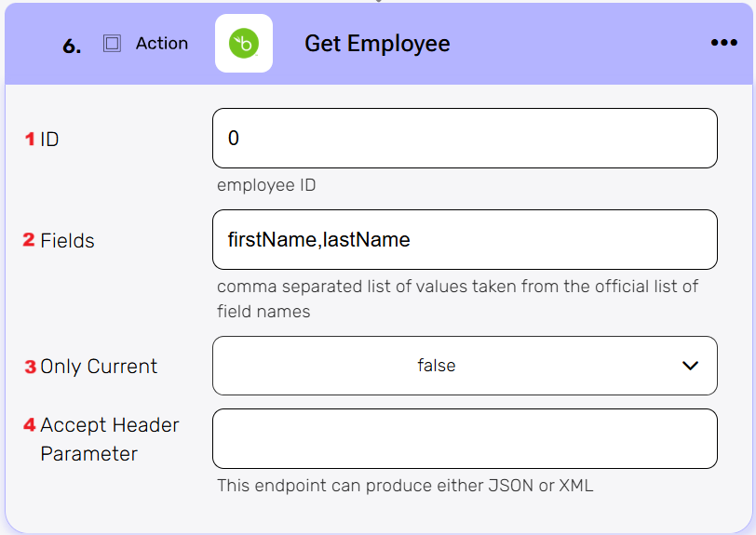Open the three-dot more options menu

click(x=723, y=43)
